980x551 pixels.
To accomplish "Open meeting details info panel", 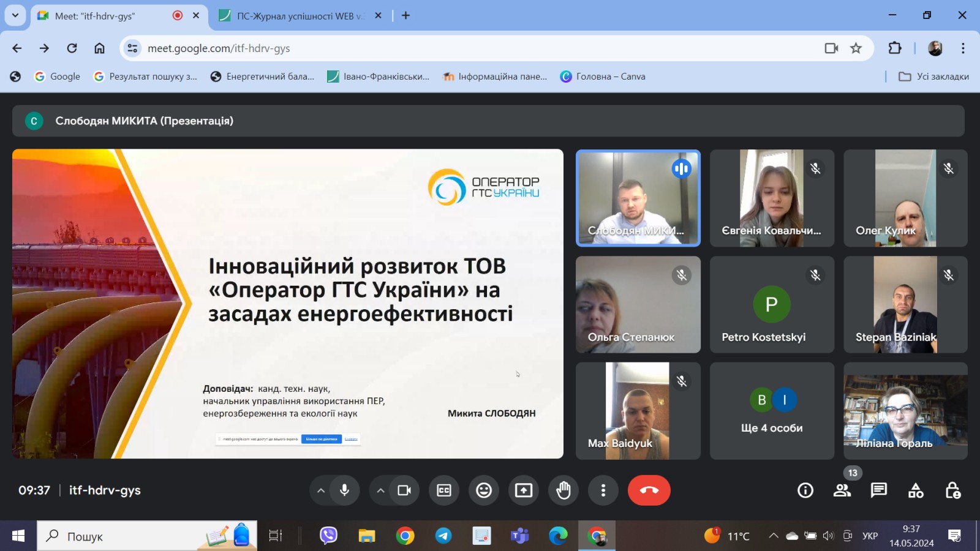I will (804, 490).
